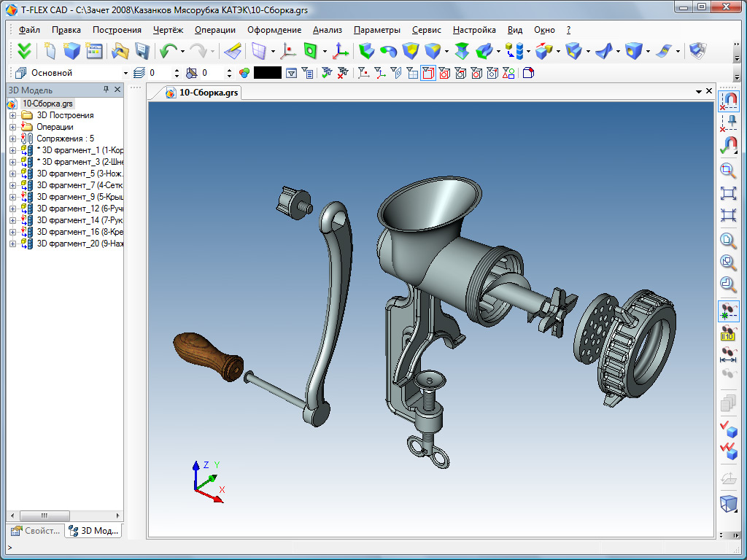Open the Операции menu
Viewport: 747px width, 560px height.
click(215, 30)
